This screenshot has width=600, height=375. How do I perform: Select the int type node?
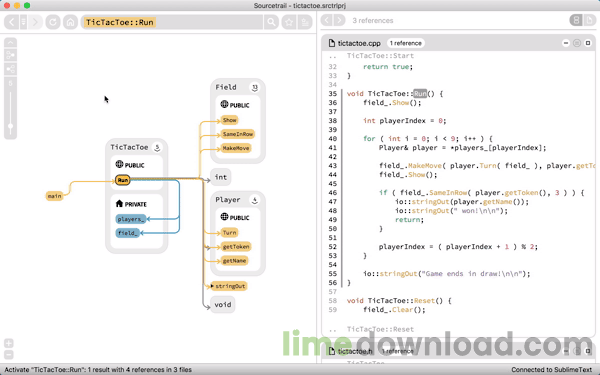click(x=221, y=177)
